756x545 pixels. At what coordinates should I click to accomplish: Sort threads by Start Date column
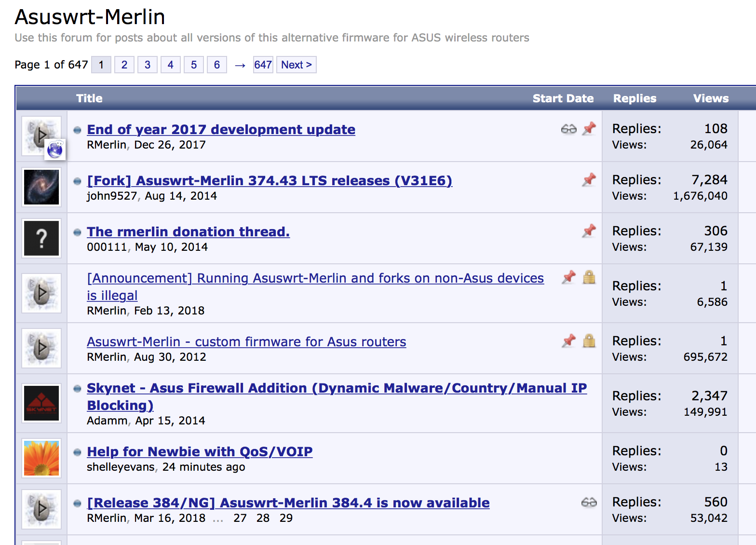click(x=563, y=98)
